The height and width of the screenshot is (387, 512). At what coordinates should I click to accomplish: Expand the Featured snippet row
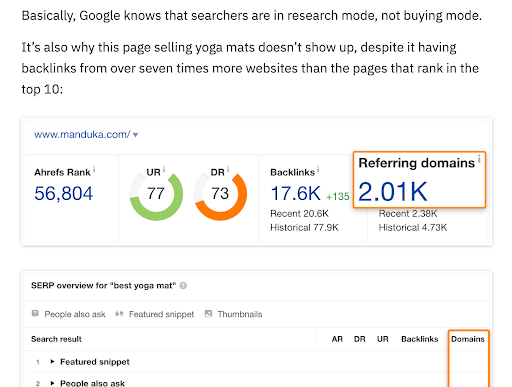[52, 362]
